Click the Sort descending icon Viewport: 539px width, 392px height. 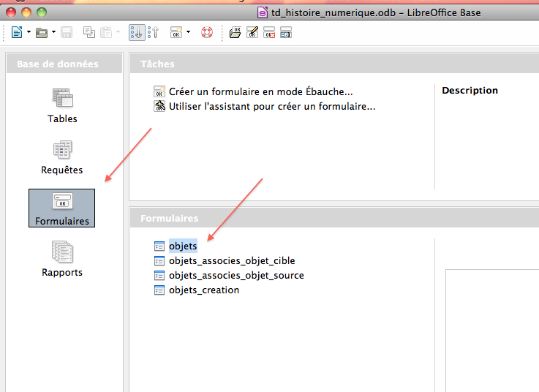coord(154,32)
